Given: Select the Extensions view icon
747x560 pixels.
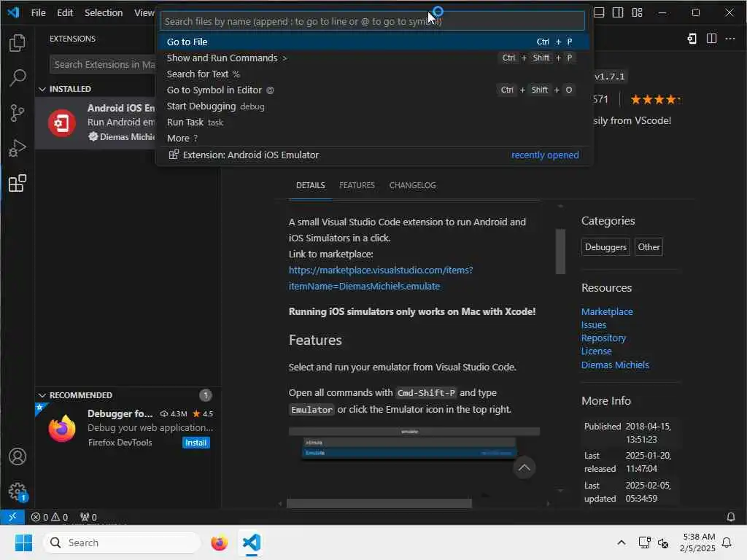Looking at the screenshot, I should pos(18,183).
